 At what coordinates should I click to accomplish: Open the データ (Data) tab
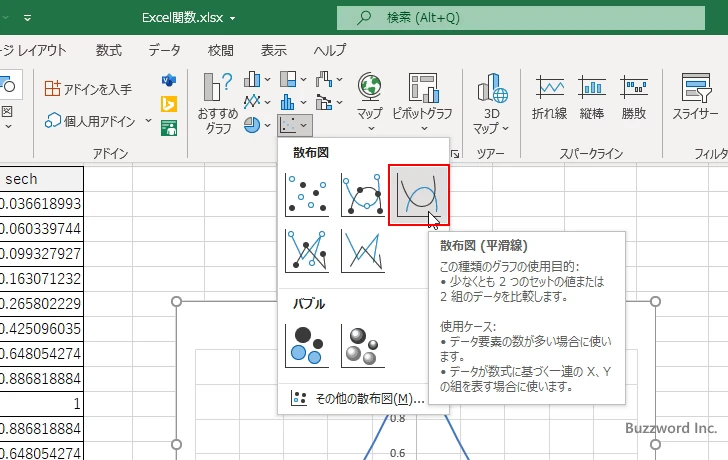164,50
